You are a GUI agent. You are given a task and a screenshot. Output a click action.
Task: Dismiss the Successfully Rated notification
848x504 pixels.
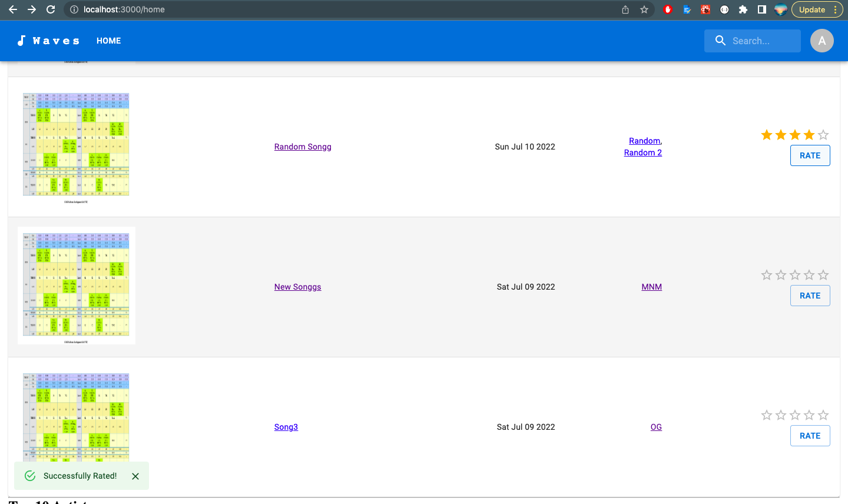coord(135,476)
